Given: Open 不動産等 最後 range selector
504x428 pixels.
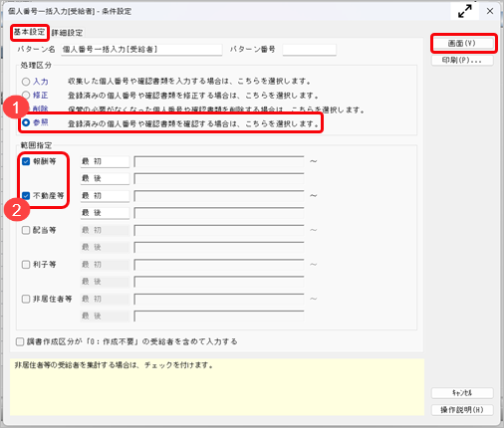Looking at the screenshot, I should pos(105,213).
